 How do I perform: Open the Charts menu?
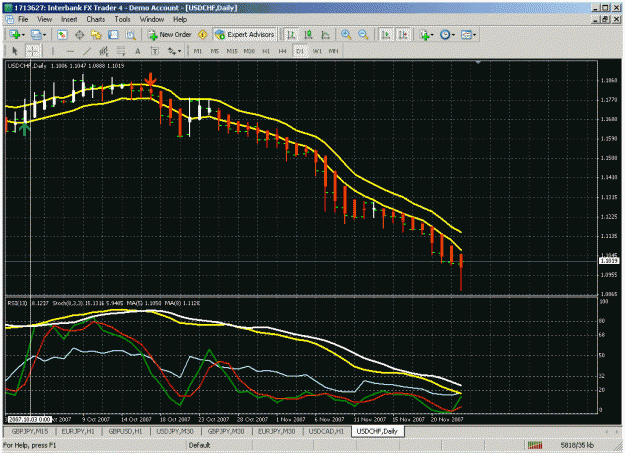[96, 19]
